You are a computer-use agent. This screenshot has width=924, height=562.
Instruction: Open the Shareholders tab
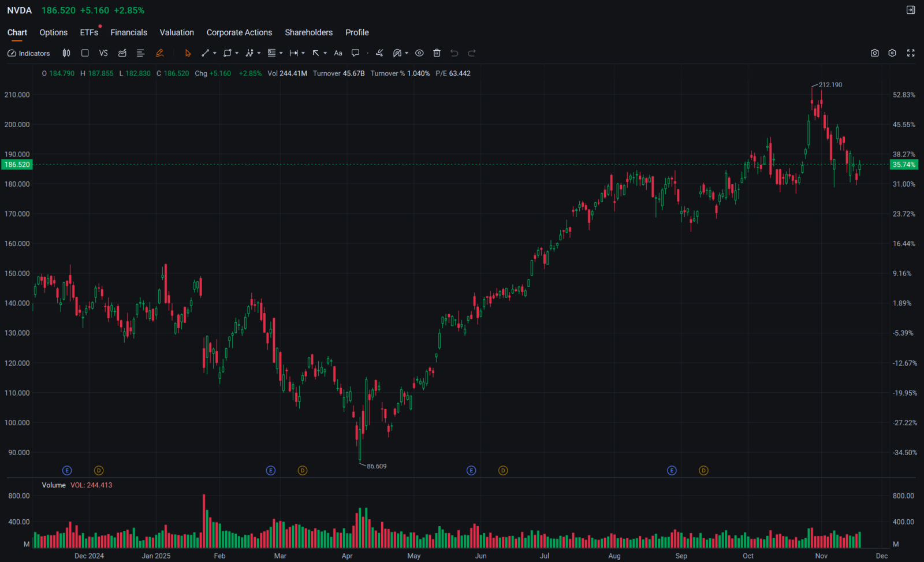tap(309, 32)
